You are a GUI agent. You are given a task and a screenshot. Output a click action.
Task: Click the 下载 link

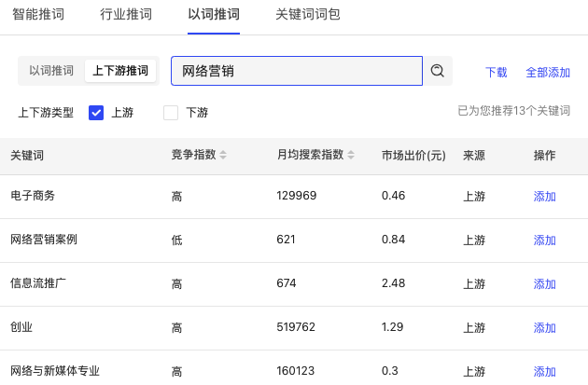(497, 73)
